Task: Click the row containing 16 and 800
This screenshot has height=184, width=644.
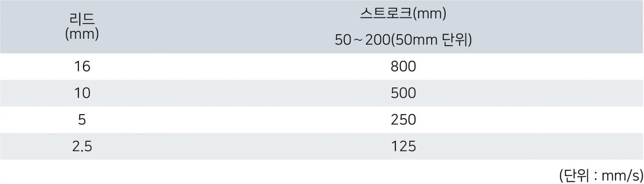Action: point(322,66)
